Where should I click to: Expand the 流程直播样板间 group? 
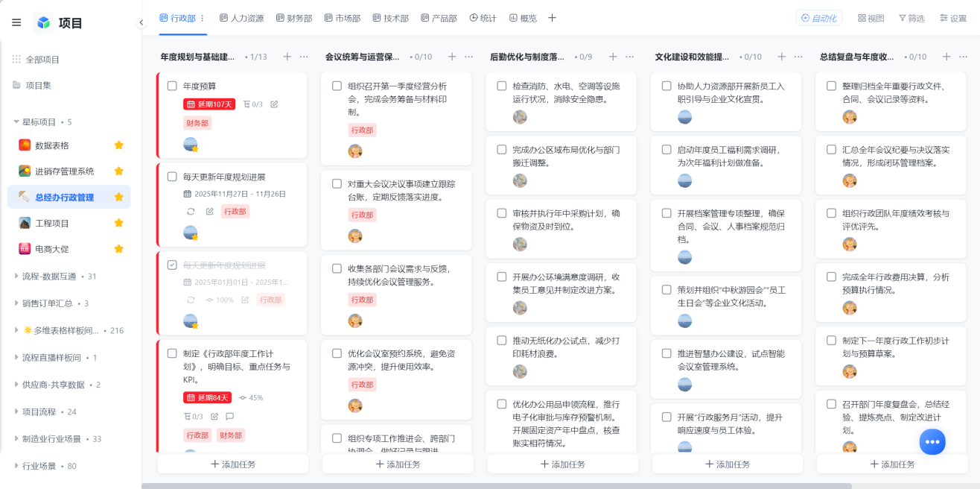16,357
